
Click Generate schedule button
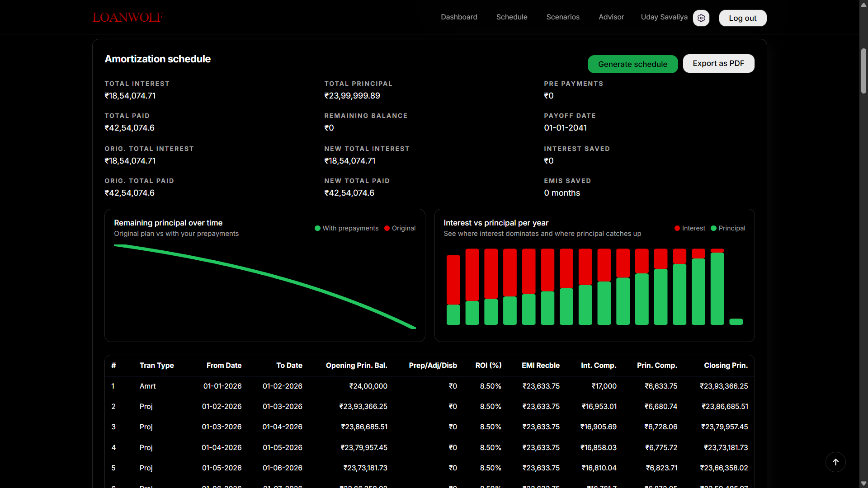click(x=632, y=64)
